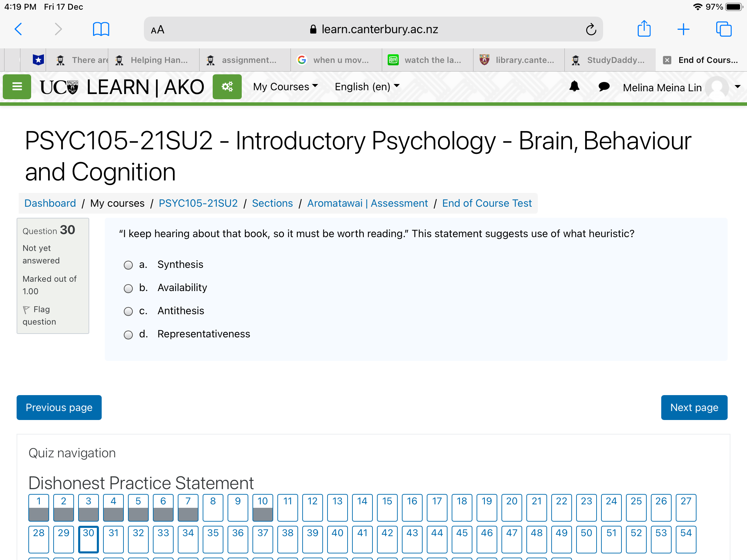Switch to the StudyDaddy browser tab

[610, 60]
